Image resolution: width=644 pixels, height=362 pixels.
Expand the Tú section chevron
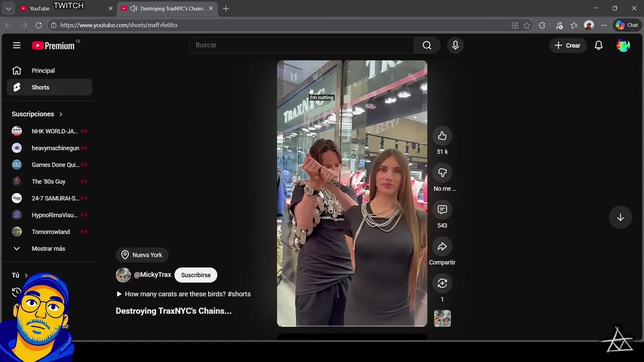click(26, 276)
